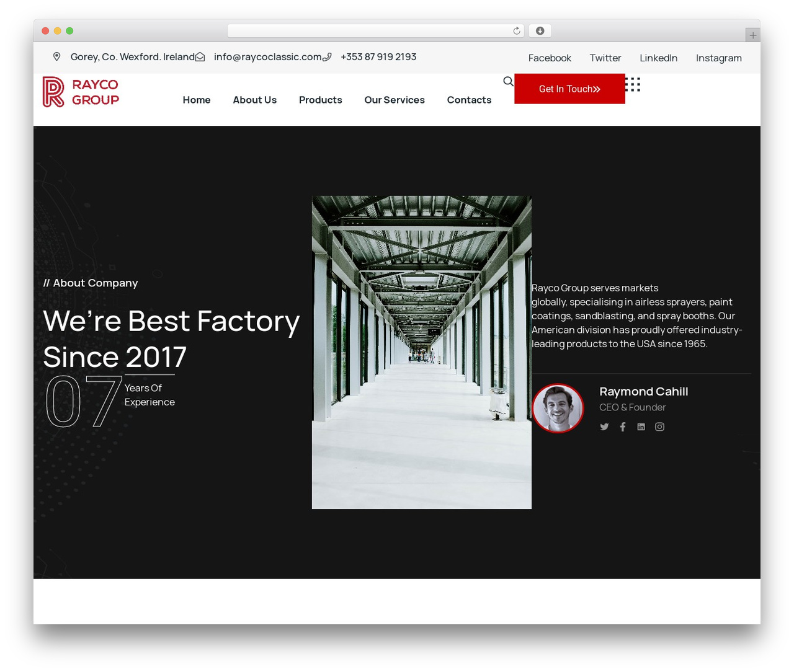Open the Contacts menu item
Viewport: 794px width, 672px height.
pos(469,100)
